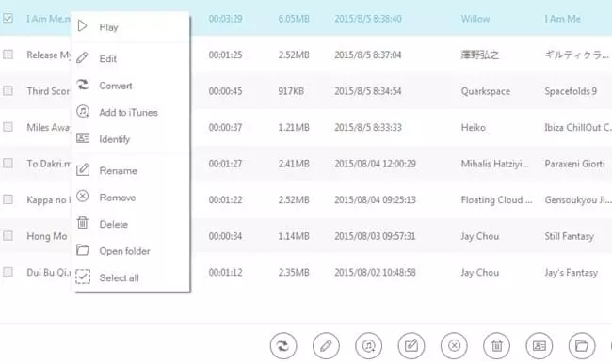
Task: Click the duration 00:00:37
Action: [x=225, y=127]
